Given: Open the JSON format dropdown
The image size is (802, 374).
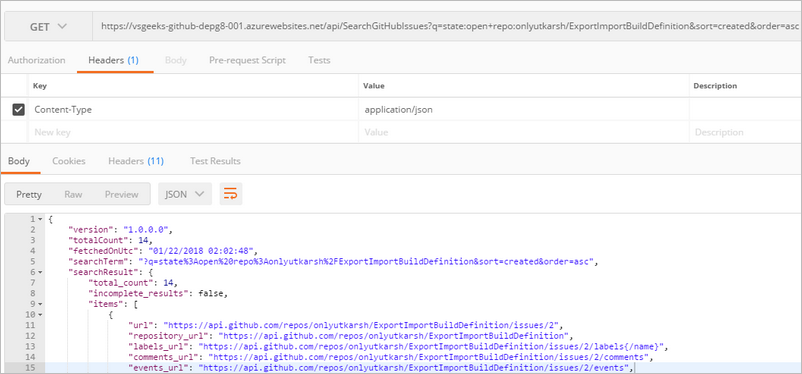Looking at the screenshot, I should (185, 194).
